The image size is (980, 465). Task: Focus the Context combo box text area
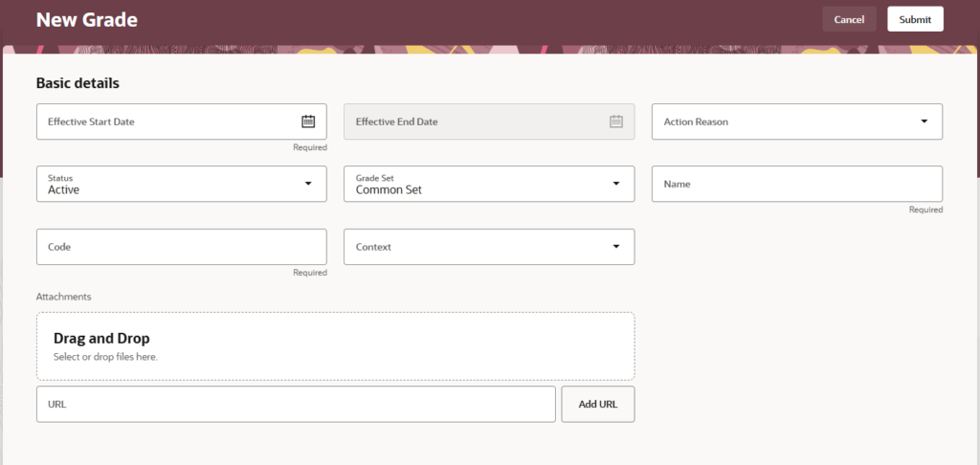click(474, 247)
